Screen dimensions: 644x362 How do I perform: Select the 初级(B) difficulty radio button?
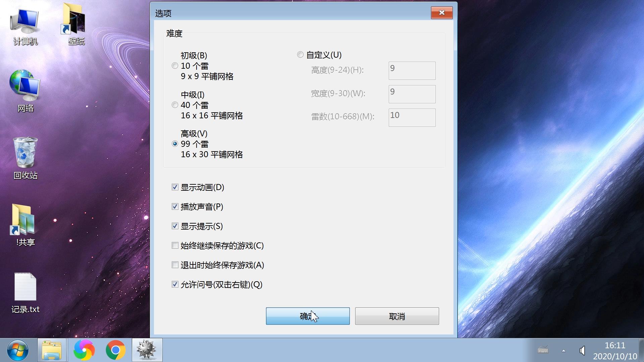(x=175, y=66)
